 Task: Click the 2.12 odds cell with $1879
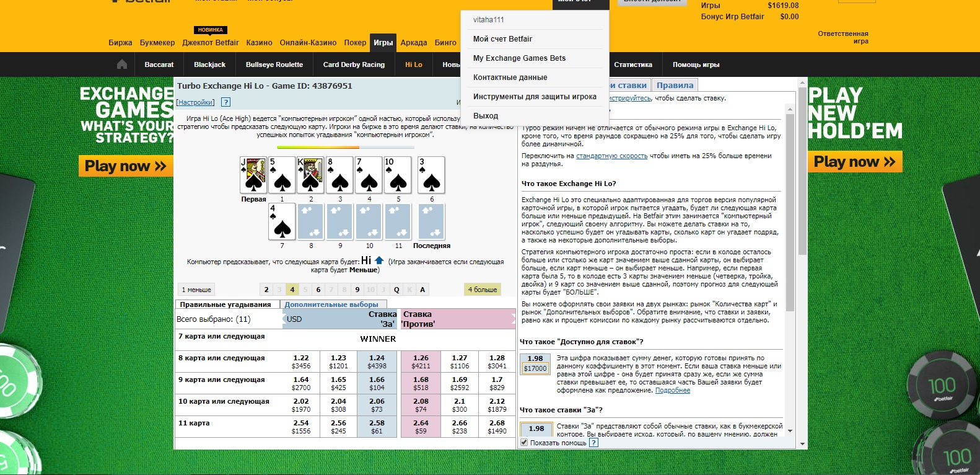click(497, 405)
